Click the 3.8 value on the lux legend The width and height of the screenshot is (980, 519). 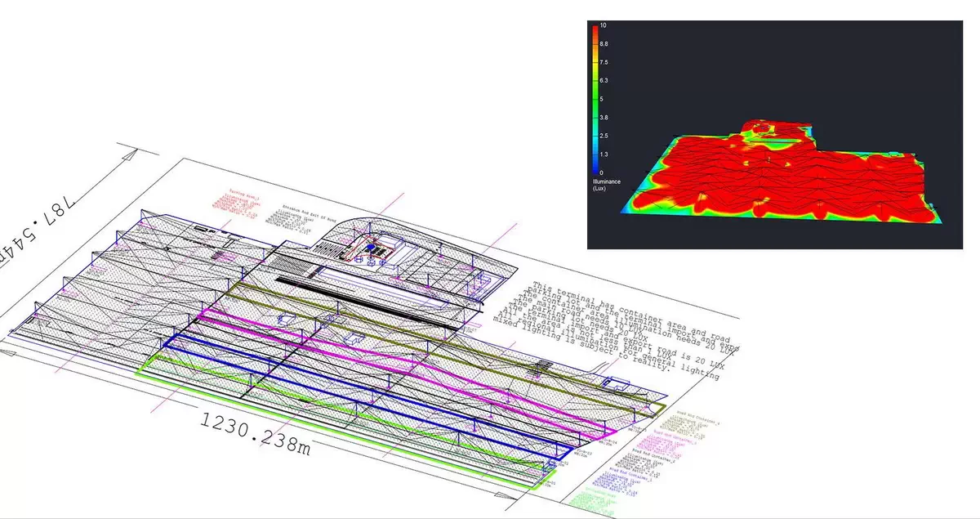[604, 117]
